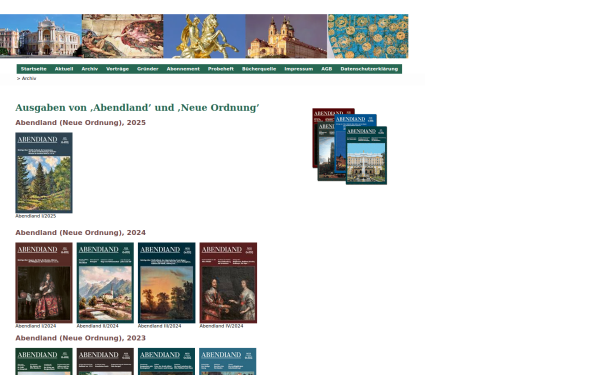Open the Abendland I/2024 cover thumbnail
Screen dimensions: 600x375
[x=44, y=283]
